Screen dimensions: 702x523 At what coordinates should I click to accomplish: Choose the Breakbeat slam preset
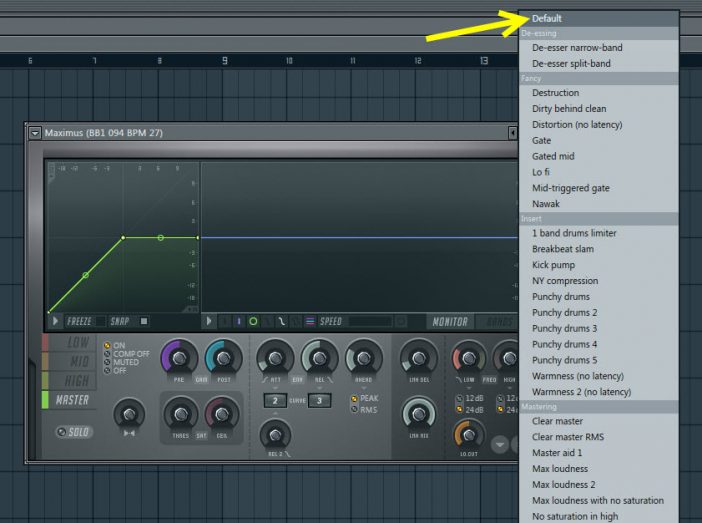pos(599,249)
